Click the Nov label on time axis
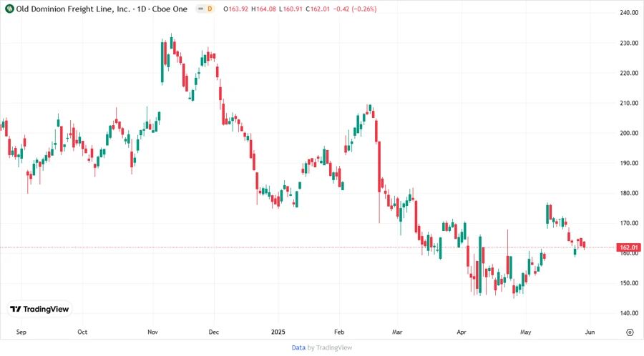The image size is (644, 356). [153, 332]
